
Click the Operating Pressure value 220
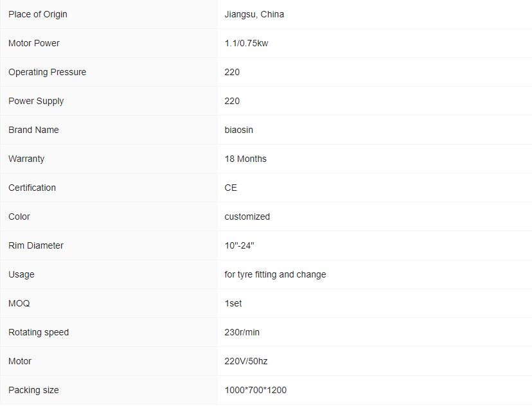232,72
